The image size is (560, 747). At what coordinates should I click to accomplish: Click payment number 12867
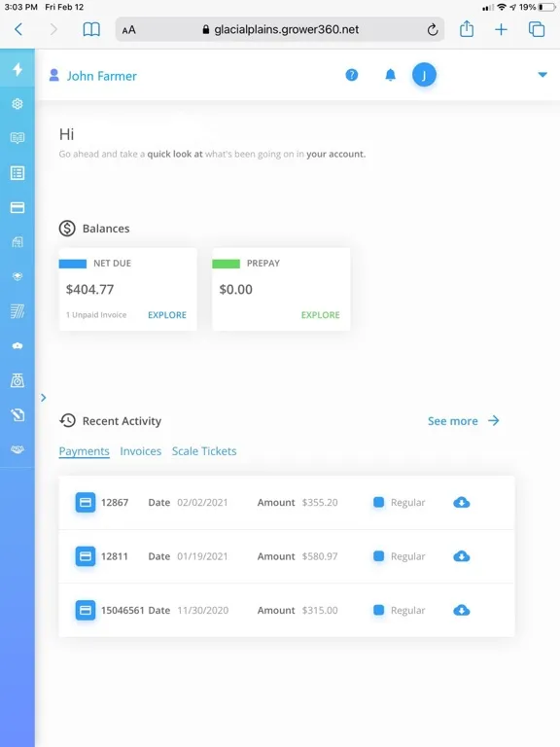[x=115, y=502]
